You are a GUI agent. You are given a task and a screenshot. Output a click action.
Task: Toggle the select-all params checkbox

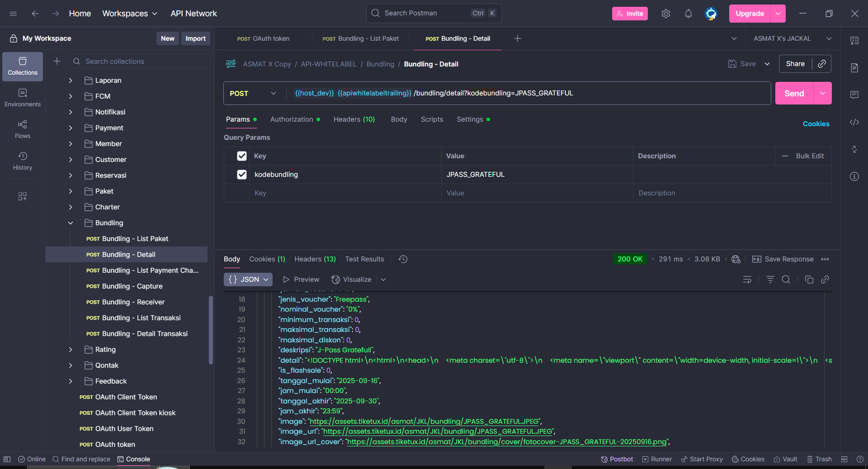pyautogui.click(x=242, y=156)
